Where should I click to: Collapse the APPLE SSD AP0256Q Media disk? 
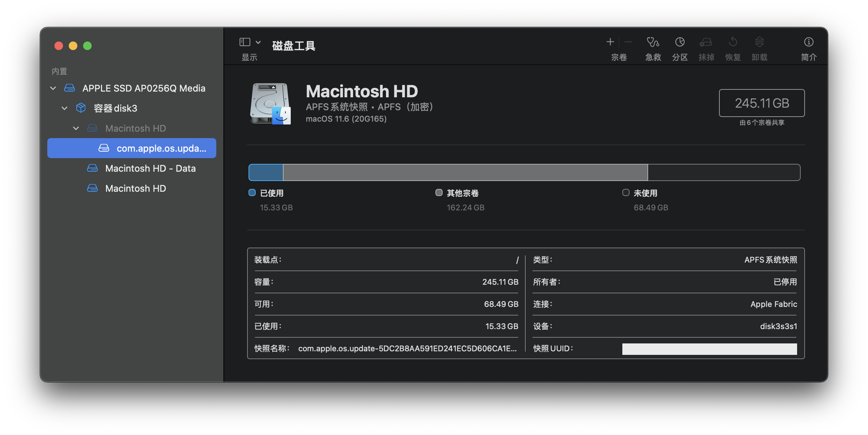point(53,88)
